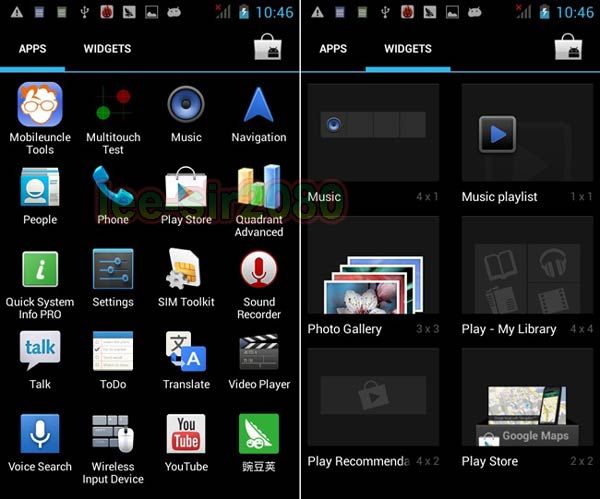Switch to WIDGETS tab on left screen
Viewport: 600px width, 499px height.
coord(107,49)
